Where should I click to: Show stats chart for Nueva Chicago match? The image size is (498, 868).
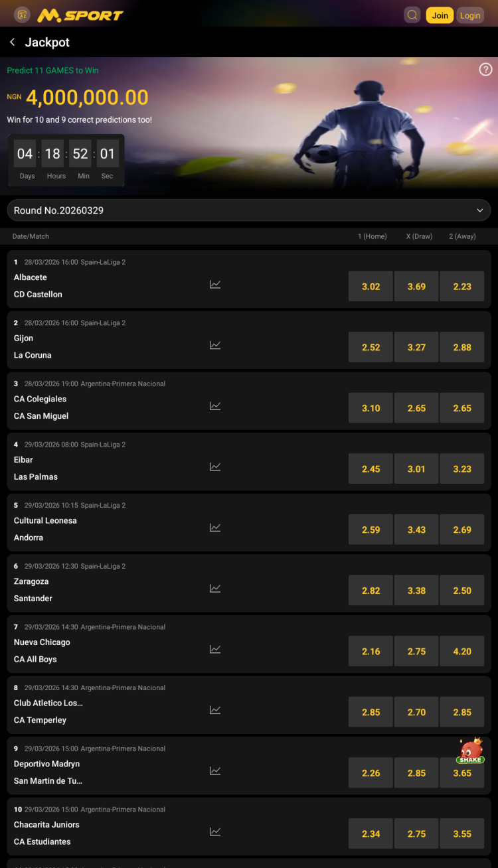tap(215, 649)
